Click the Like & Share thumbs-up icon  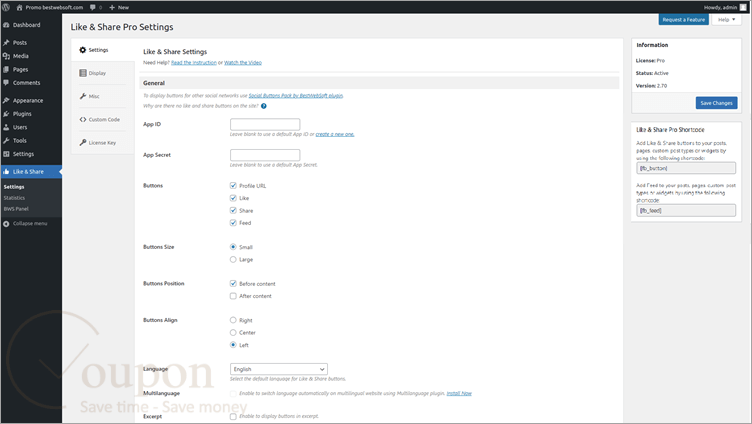(x=6, y=172)
